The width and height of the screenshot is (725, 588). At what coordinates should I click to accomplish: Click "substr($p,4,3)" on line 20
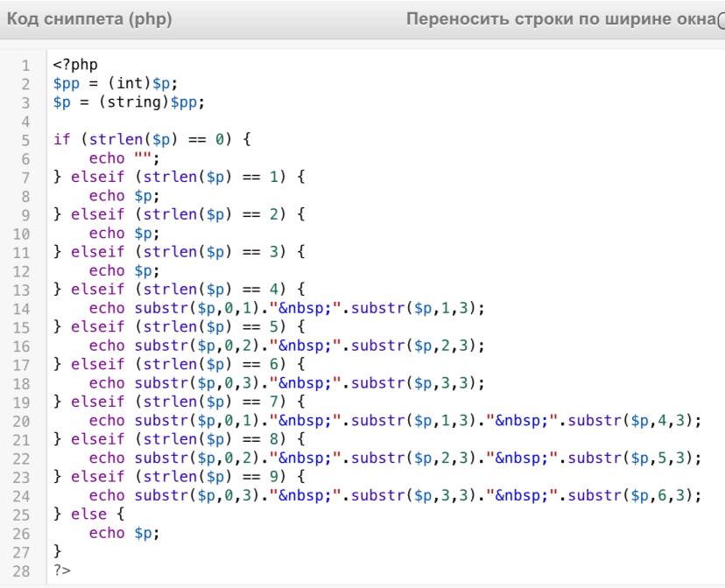(x=633, y=420)
